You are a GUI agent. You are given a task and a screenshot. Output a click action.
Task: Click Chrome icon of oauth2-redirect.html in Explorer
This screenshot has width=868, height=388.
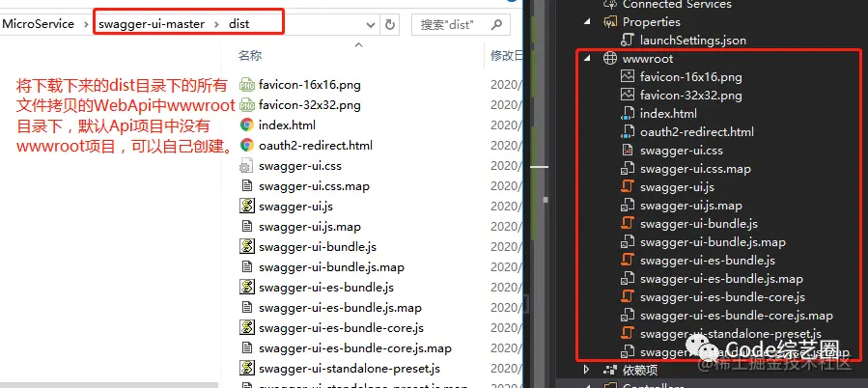[247, 146]
